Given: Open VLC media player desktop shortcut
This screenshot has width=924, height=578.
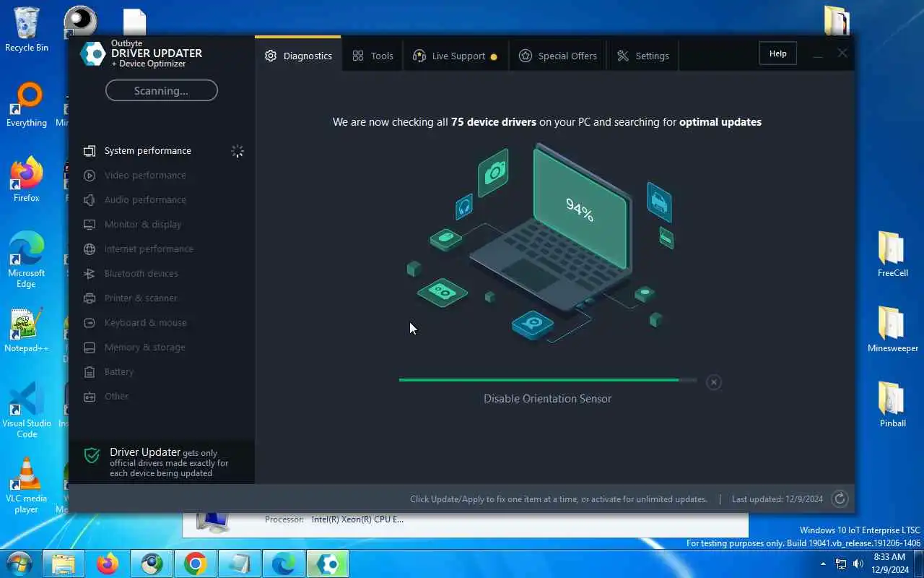Looking at the screenshot, I should [x=27, y=486].
